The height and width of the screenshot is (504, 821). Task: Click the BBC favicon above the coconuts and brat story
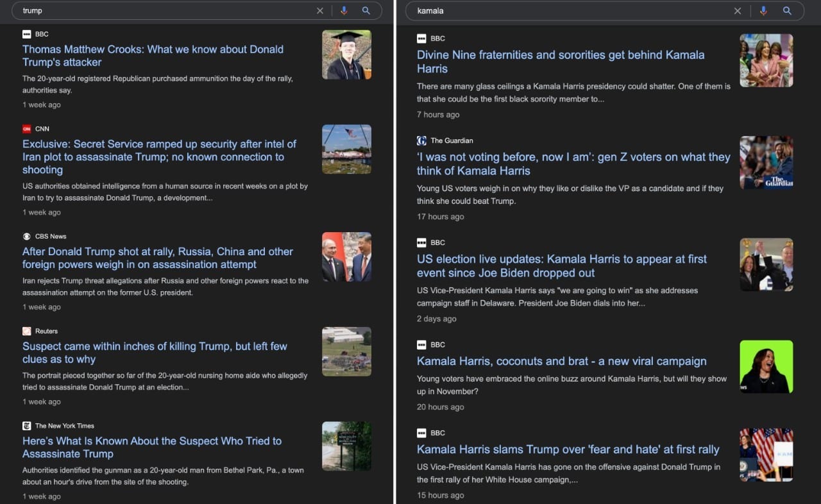421,344
